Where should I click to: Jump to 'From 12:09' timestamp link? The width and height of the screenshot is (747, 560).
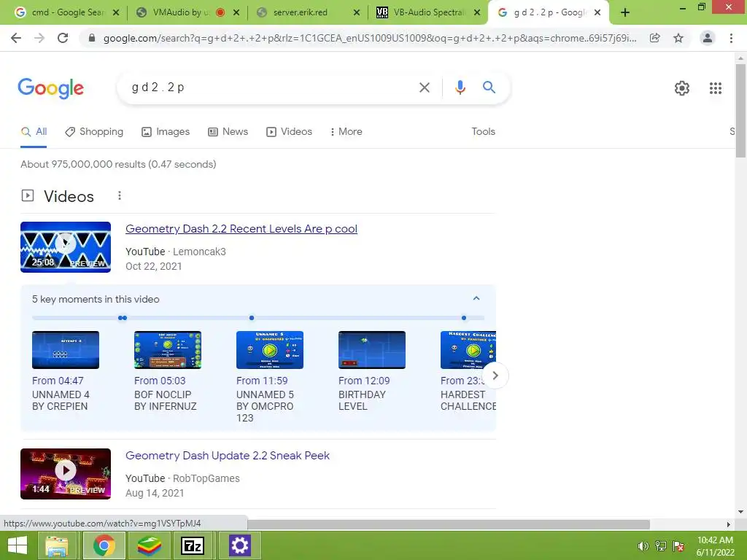click(364, 381)
